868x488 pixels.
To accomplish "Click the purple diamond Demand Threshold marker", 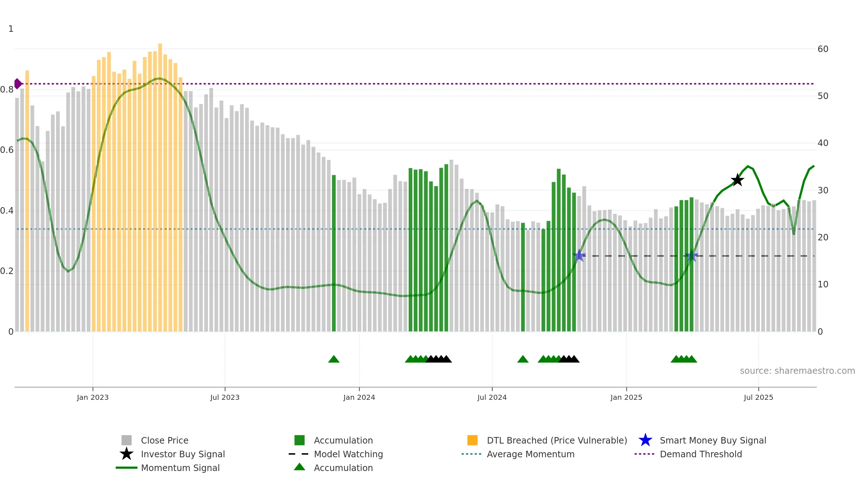I will [18, 84].
